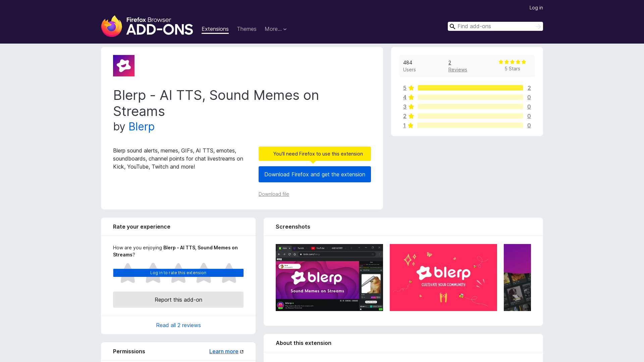Open the Sound Memes on Streams screenshot
This screenshot has height=362, width=644.
[x=329, y=278]
